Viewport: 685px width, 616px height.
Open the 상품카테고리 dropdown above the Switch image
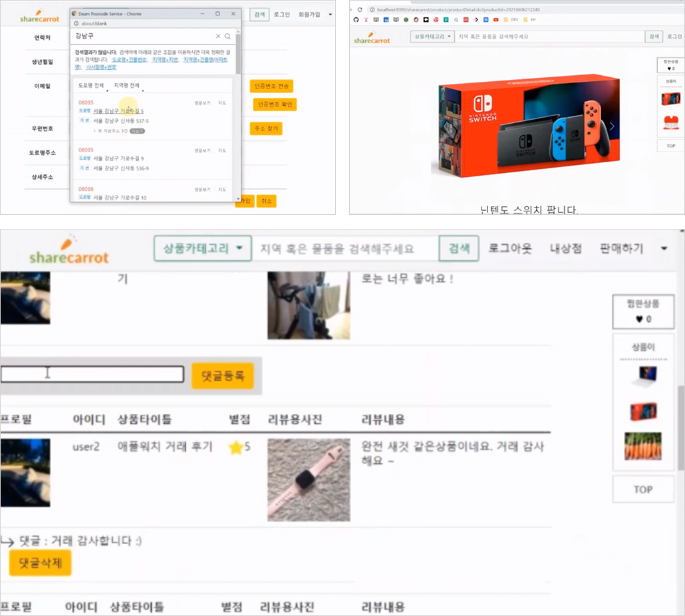click(x=432, y=37)
